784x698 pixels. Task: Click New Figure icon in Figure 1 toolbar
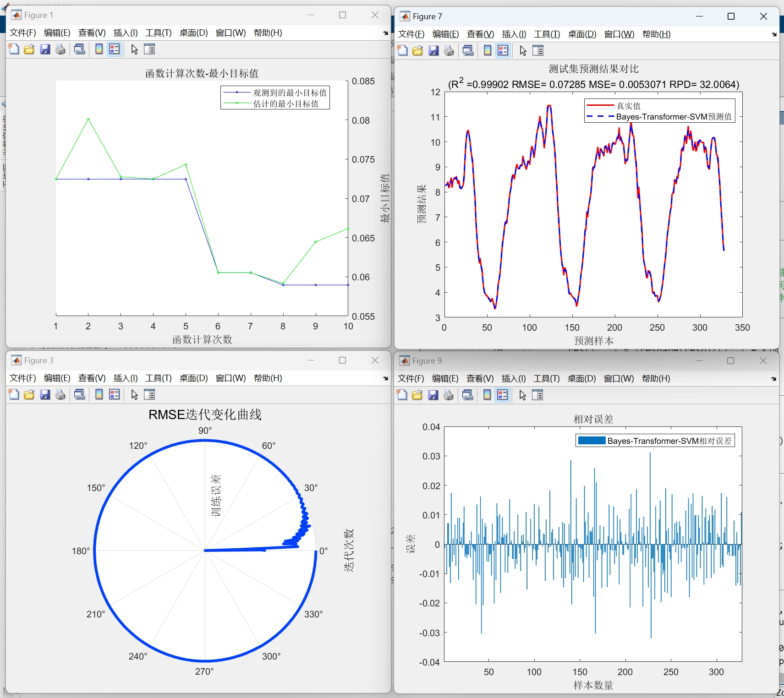click(x=14, y=49)
